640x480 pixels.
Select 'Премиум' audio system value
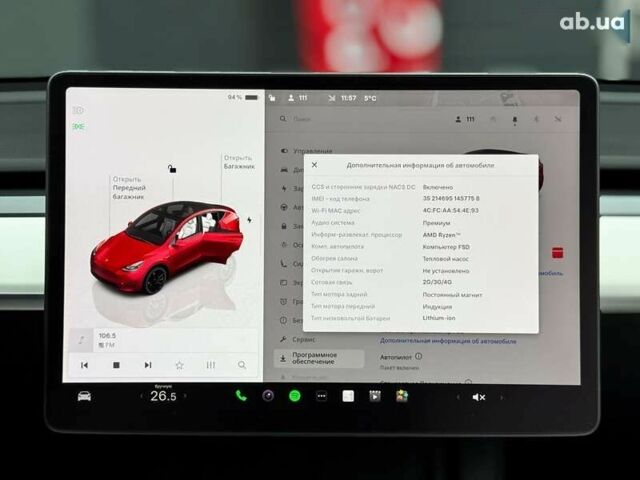436,223
